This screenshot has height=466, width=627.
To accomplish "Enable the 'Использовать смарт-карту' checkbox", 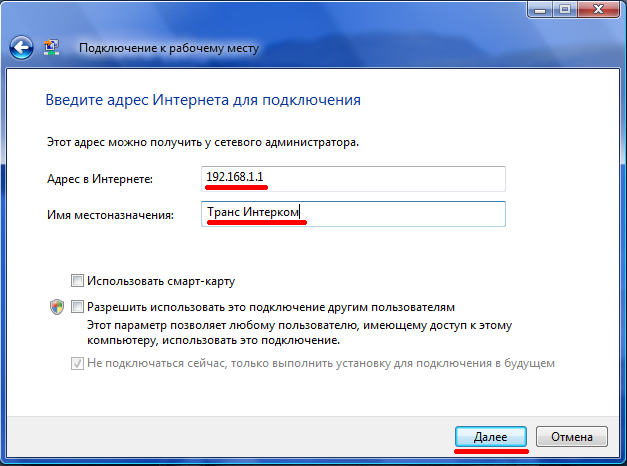I will (x=77, y=280).
